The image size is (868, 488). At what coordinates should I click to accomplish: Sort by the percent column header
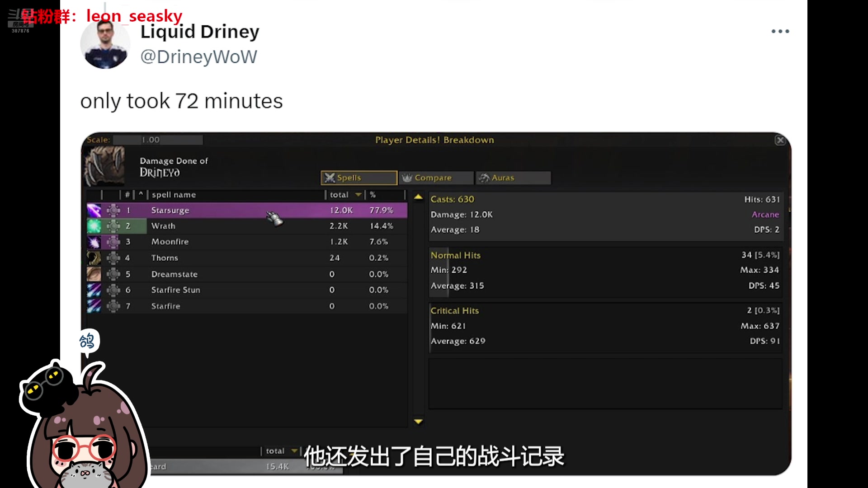coord(373,195)
